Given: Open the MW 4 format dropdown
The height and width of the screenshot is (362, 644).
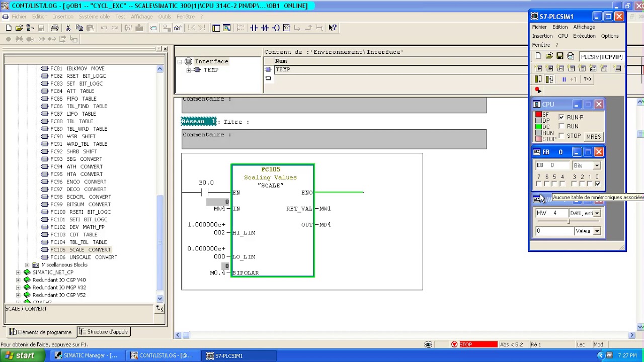Looking at the screenshot, I should pyautogui.click(x=597, y=214).
